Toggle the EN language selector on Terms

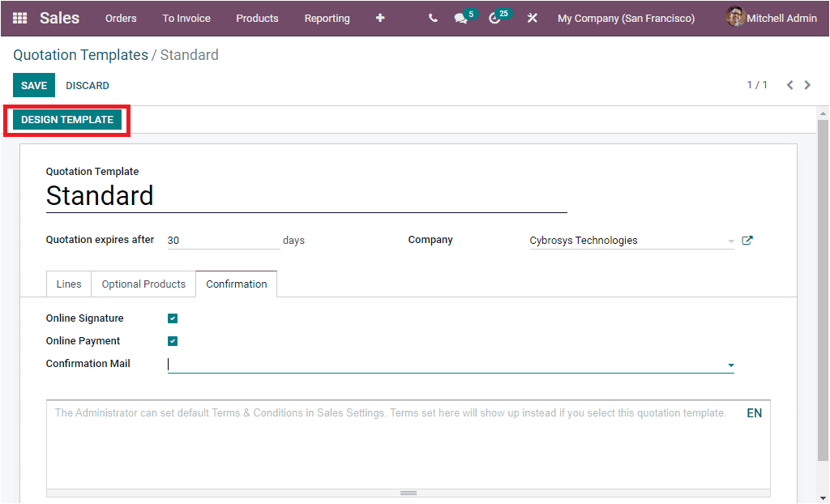[754, 412]
